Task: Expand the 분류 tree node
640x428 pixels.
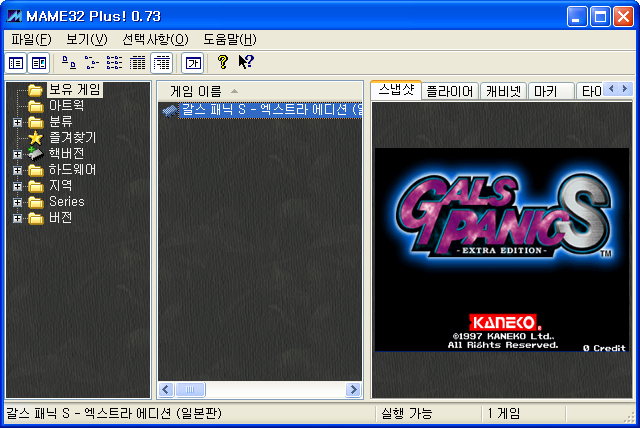Action: tap(17, 122)
